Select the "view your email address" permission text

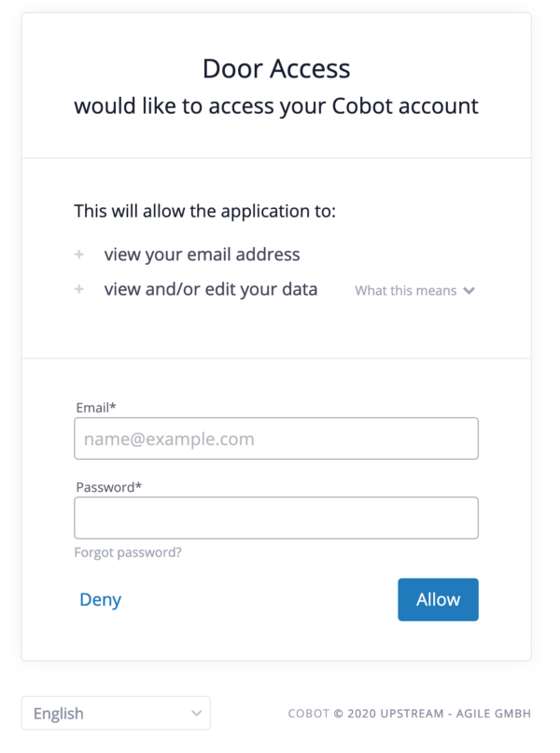202,255
